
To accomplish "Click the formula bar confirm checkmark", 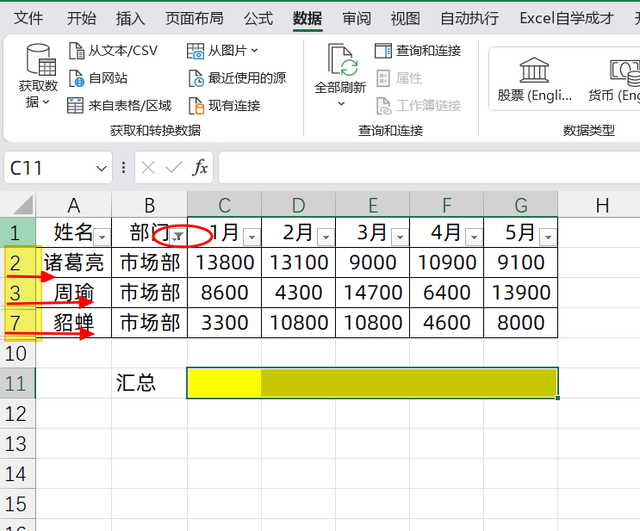I will tap(173, 167).
